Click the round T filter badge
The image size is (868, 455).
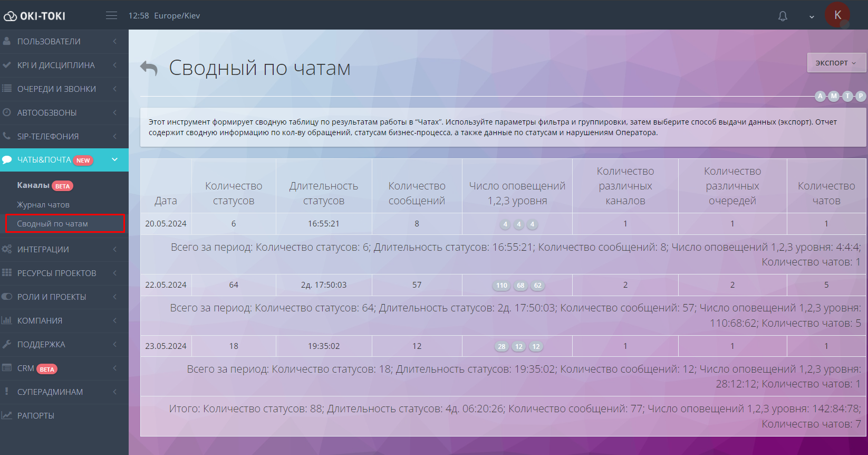(x=847, y=96)
